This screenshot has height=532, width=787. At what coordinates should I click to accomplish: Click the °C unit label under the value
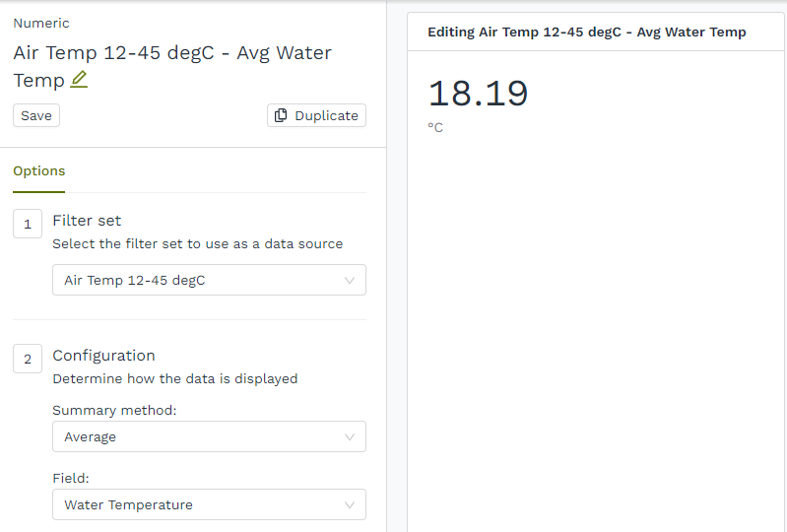pyautogui.click(x=435, y=128)
